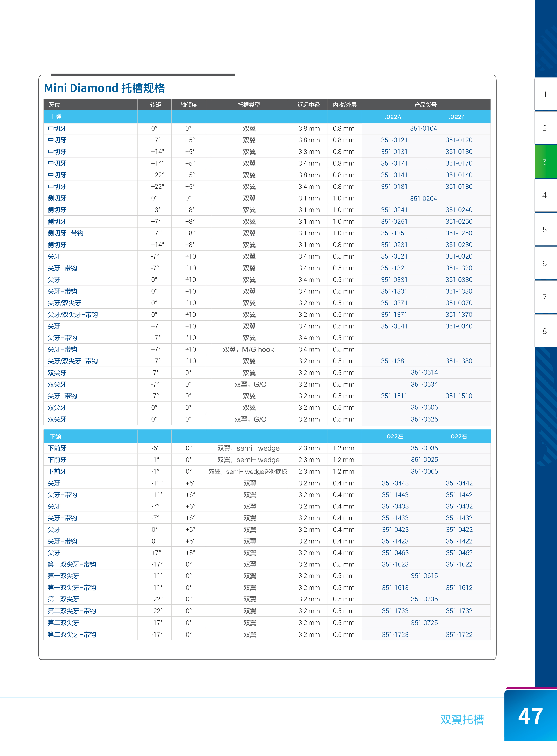557x756 pixels.
Task: Click the Mini Diamond 托槽规格 title
Action: pyautogui.click(x=104, y=88)
